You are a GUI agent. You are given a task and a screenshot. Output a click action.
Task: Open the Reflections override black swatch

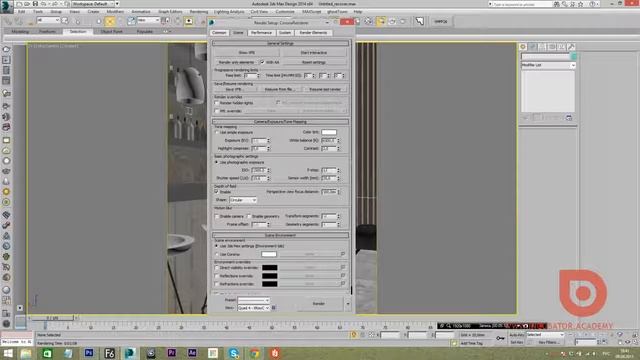click(270, 276)
